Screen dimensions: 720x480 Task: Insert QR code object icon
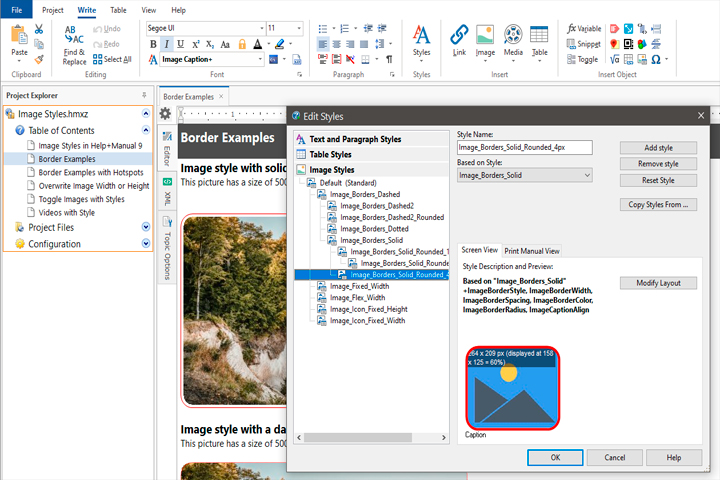[x=629, y=44]
